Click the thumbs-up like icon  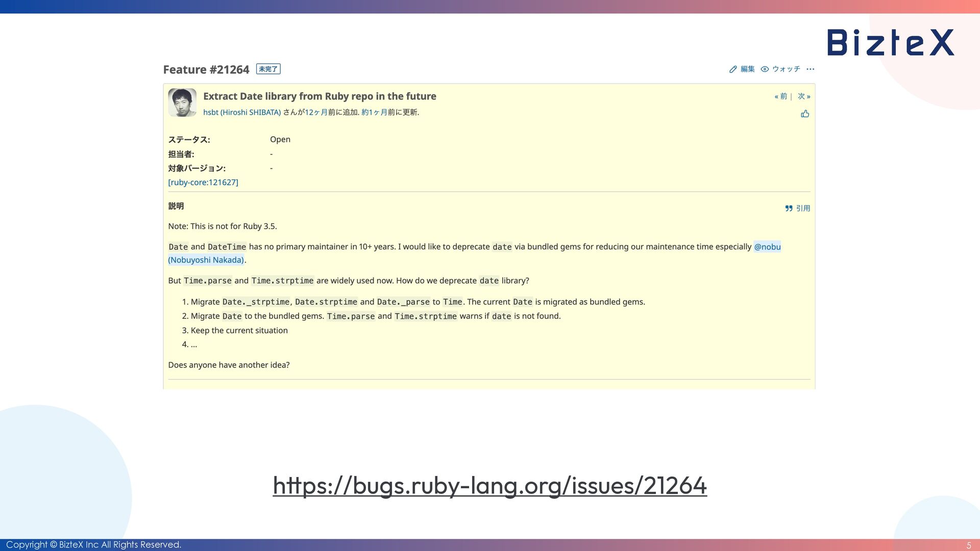tap(805, 114)
